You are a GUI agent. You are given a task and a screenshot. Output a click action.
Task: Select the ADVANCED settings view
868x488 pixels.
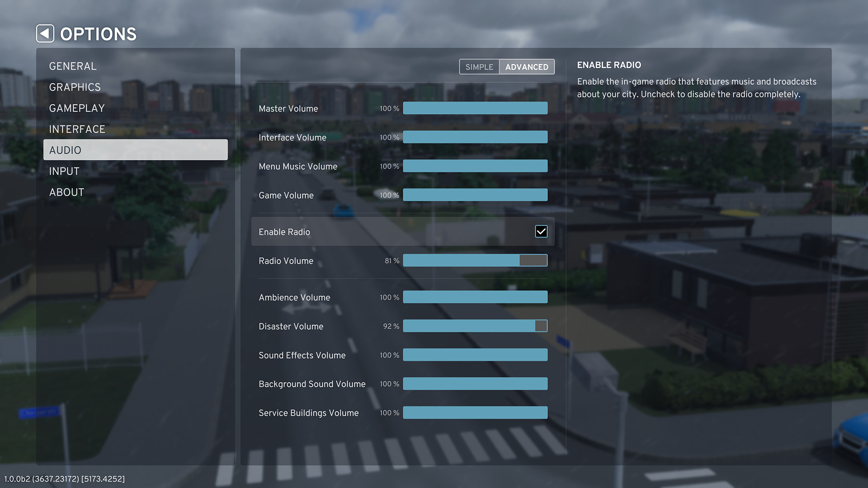pos(527,67)
